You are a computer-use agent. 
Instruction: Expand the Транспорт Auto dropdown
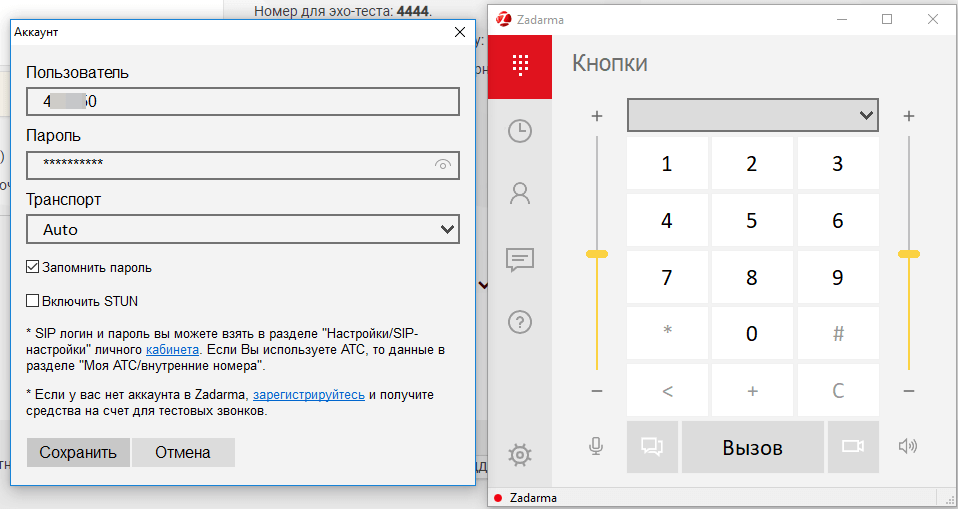pyautogui.click(x=242, y=230)
